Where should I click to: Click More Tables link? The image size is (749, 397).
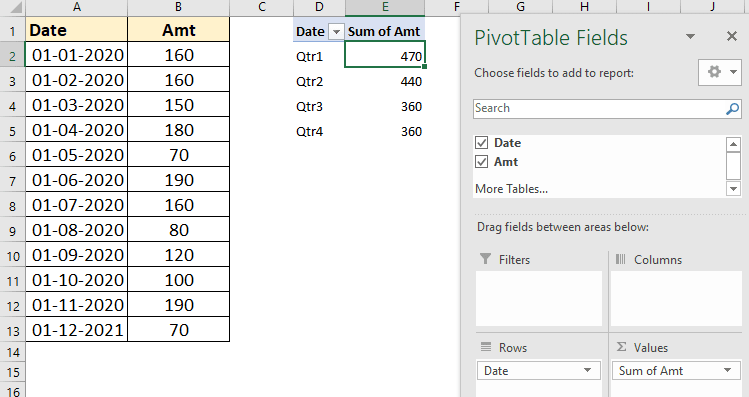point(511,189)
